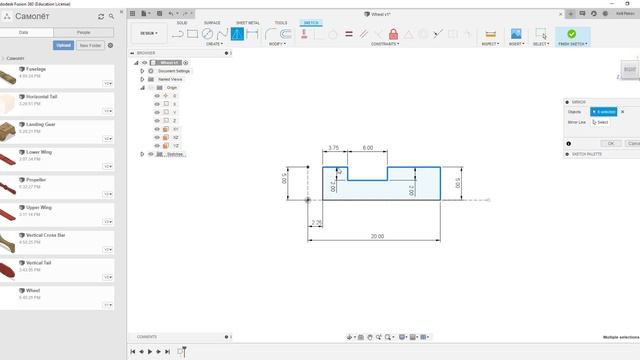Click the Insert image icon

pyautogui.click(x=516, y=34)
